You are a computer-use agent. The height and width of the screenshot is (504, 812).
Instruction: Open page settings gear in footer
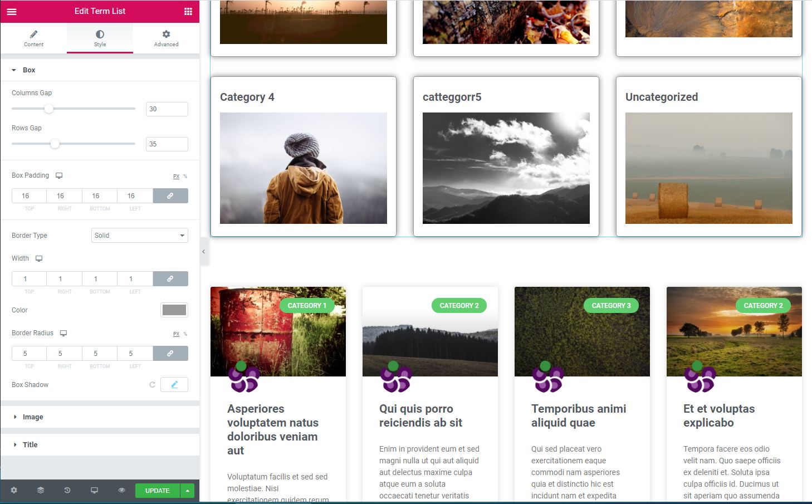point(14,490)
